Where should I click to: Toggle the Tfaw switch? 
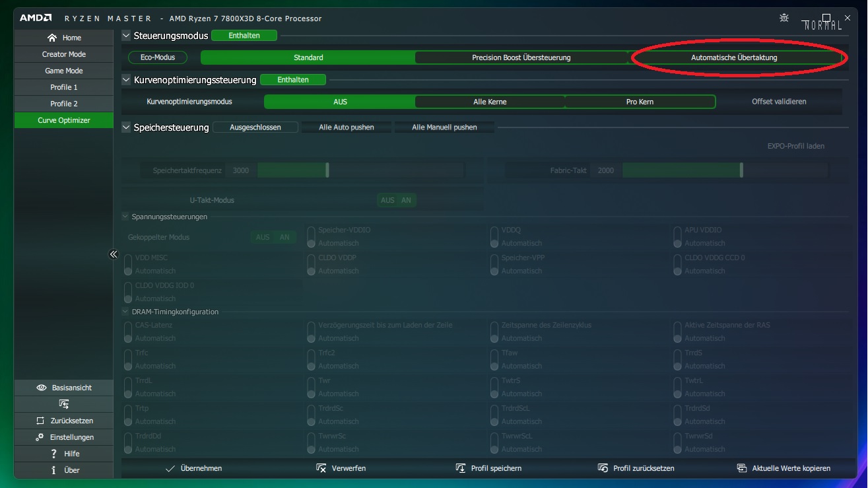pyautogui.click(x=494, y=359)
